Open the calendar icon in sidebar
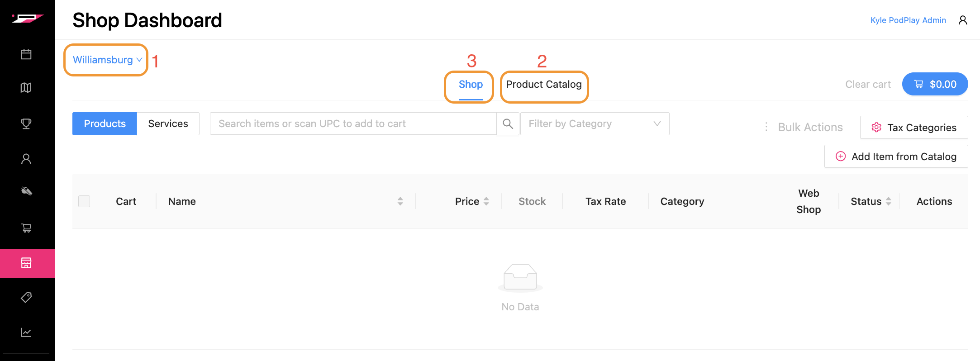 (26, 55)
